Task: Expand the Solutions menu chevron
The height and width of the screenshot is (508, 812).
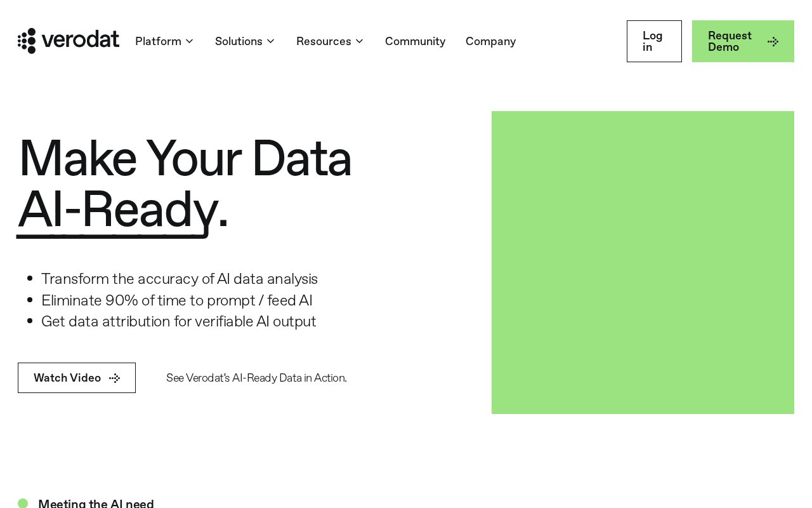Action: (270, 41)
